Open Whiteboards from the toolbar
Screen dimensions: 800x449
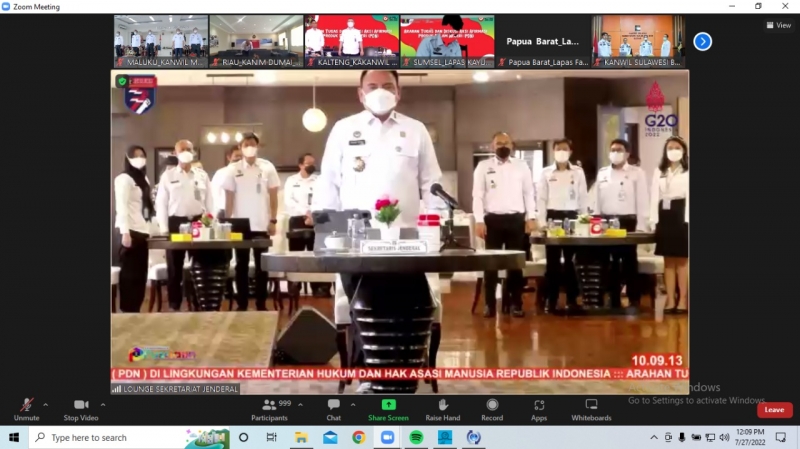pos(591,408)
